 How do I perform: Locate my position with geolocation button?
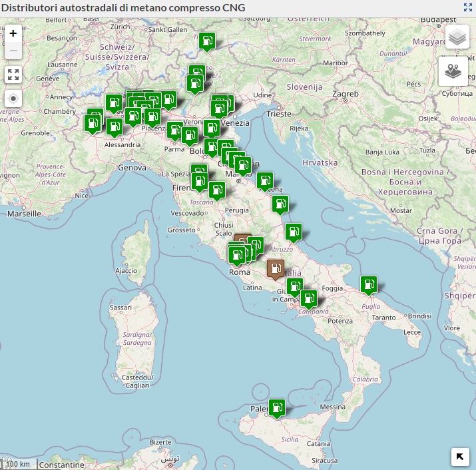pos(13,99)
